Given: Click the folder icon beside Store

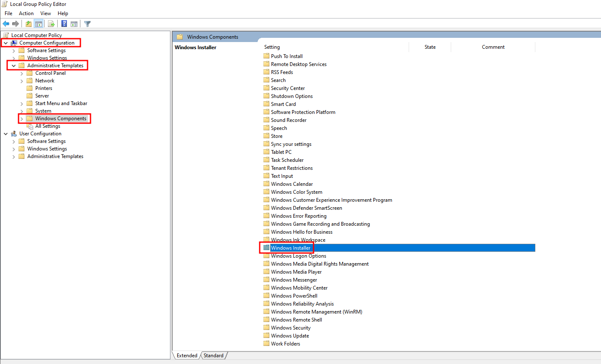Looking at the screenshot, I should click(x=266, y=136).
